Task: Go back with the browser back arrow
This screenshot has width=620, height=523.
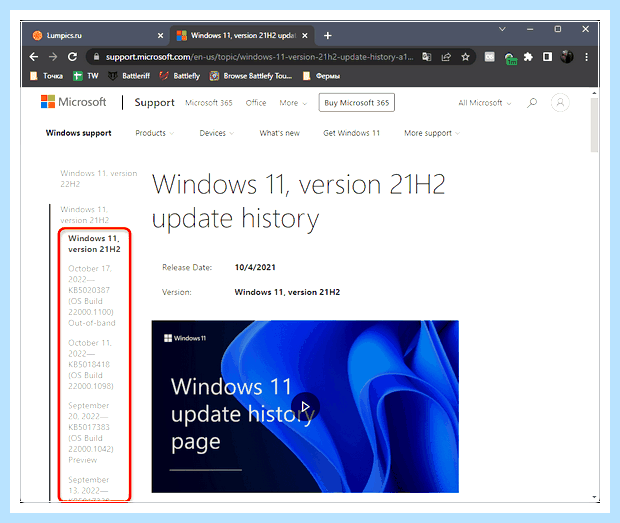Action: tap(34, 57)
